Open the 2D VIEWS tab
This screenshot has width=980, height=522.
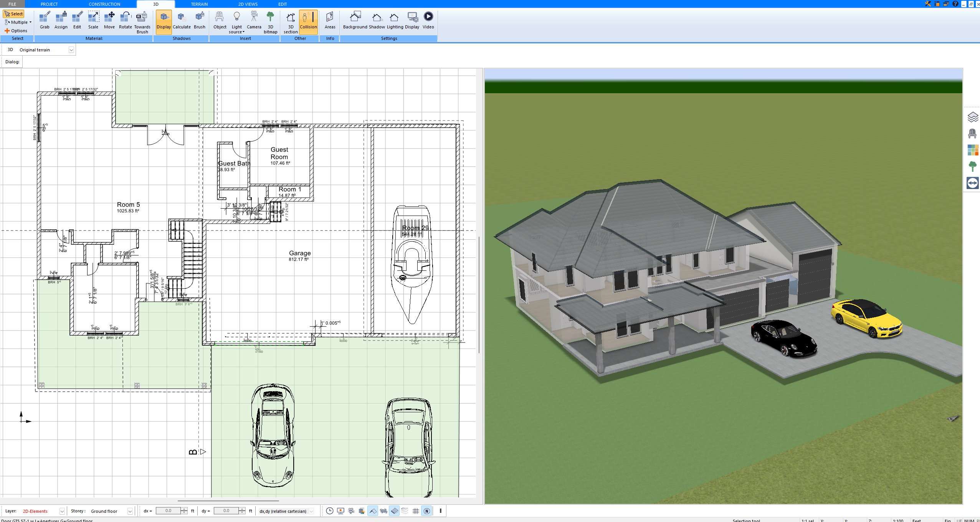(x=248, y=4)
